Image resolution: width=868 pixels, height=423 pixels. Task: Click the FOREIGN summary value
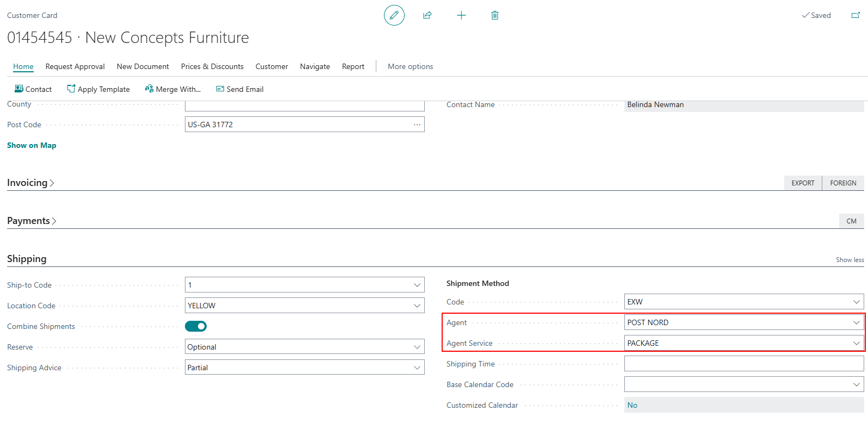pyautogui.click(x=843, y=183)
